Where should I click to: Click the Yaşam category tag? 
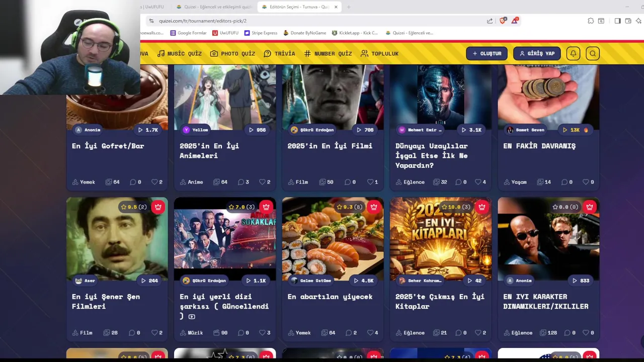515,182
